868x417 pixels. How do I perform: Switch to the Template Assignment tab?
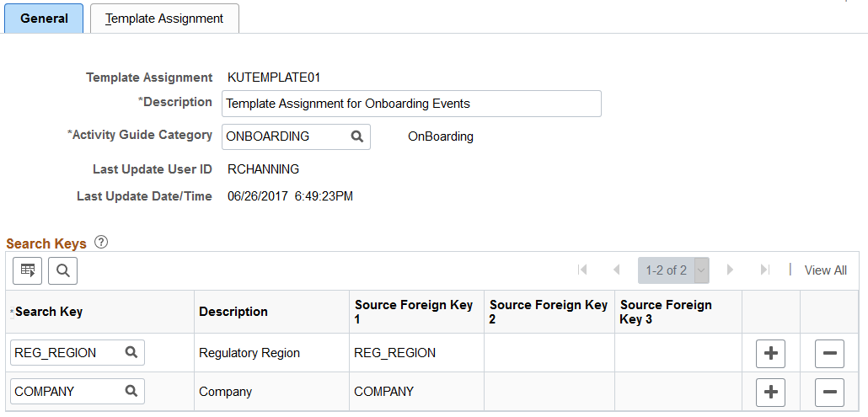click(x=164, y=19)
